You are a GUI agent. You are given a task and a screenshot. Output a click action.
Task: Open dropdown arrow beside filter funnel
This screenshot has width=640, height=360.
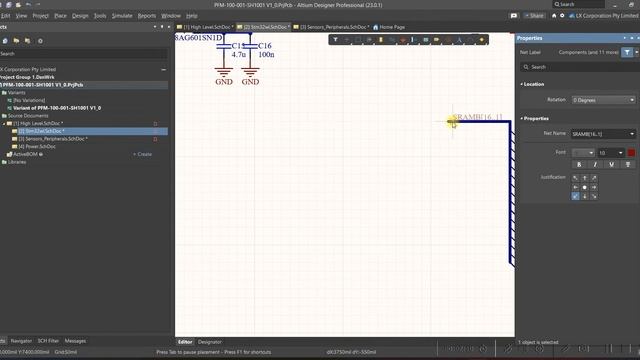click(636, 52)
